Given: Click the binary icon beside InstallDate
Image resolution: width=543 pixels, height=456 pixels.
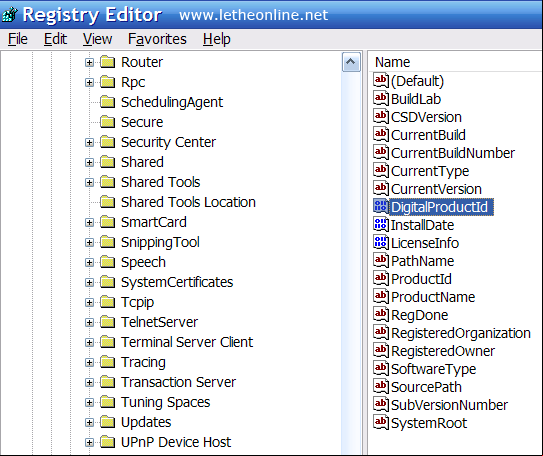Looking at the screenshot, I should (381, 225).
